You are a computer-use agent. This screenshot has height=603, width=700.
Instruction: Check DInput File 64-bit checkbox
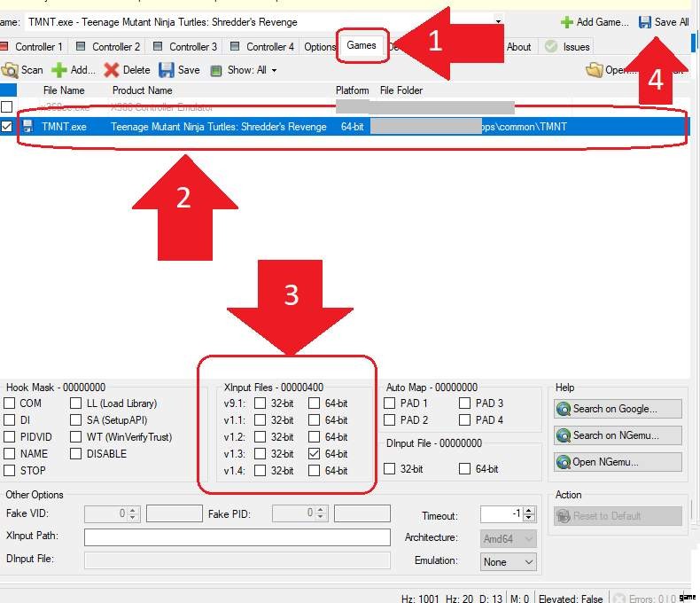(x=464, y=468)
